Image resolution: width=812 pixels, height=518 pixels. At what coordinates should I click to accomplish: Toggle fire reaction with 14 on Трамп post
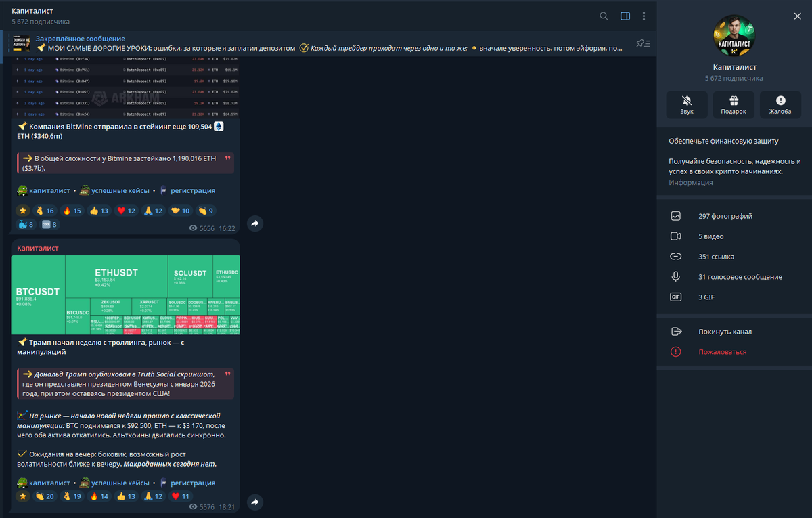tap(99, 496)
